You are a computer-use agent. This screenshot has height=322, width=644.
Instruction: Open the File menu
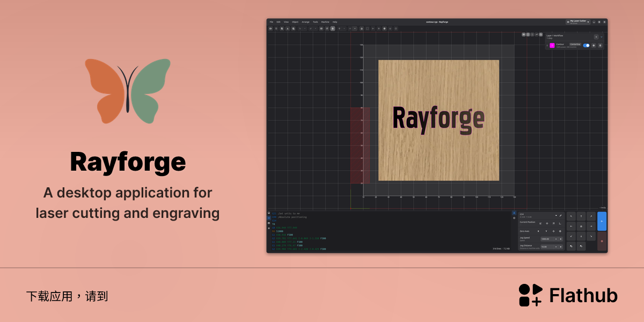coord(272,22)
